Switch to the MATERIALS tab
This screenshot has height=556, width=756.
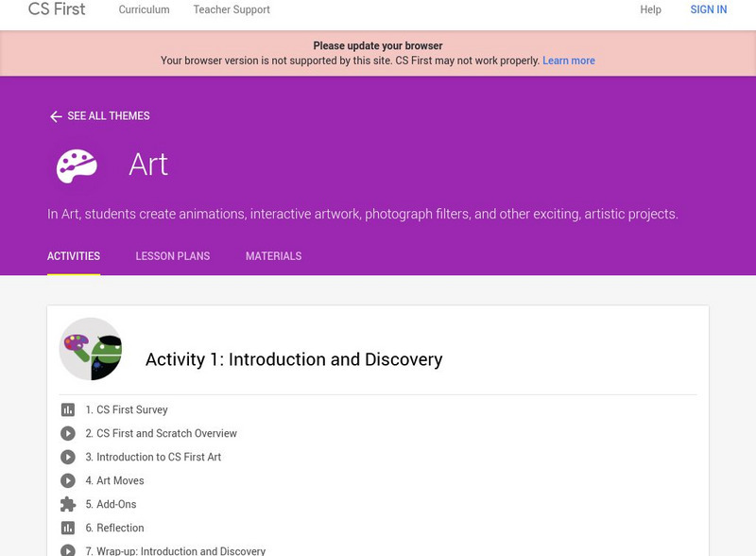point(273,256)
